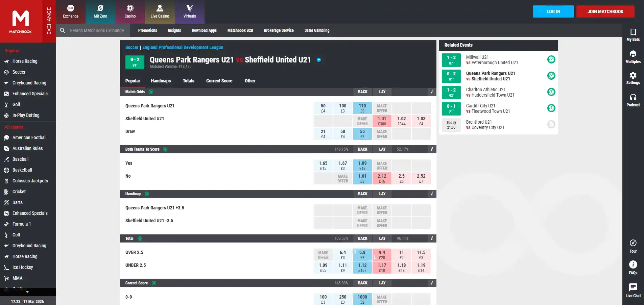Viewport: 644px width, 305px height.
Task: Focus the Search Matchbook Exchange field
Action: (97, 30)
